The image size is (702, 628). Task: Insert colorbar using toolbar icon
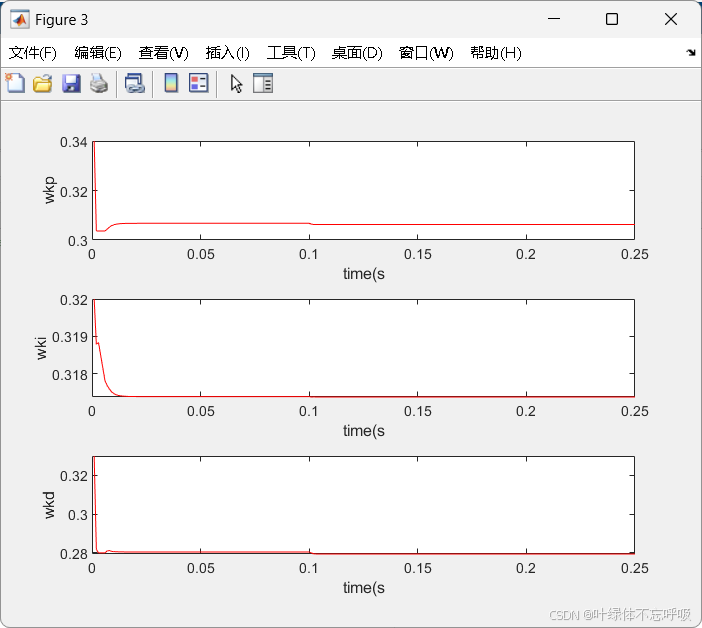(x=171, y=83)
